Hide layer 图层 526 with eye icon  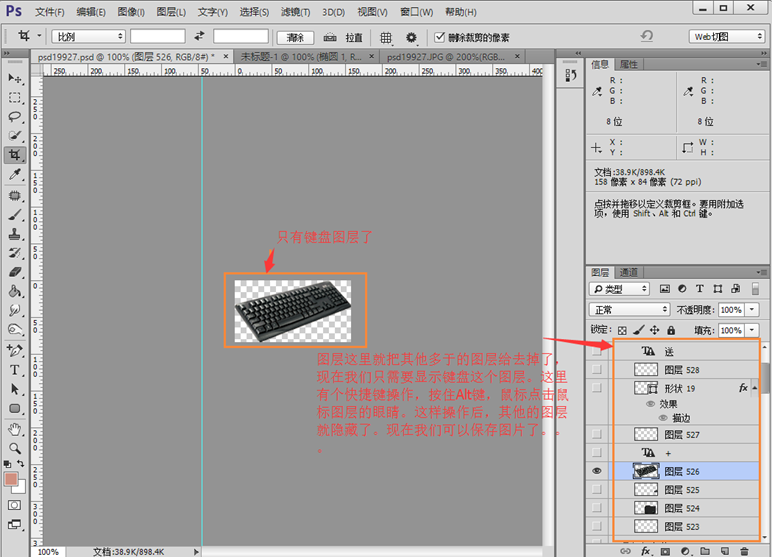click(x=597, y=471)
